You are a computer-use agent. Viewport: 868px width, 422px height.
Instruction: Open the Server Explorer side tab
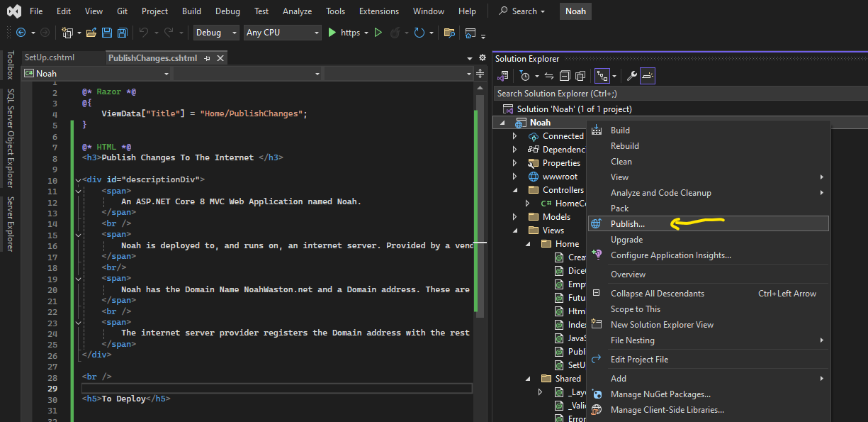pyautogui.click(x=10, y=224)
